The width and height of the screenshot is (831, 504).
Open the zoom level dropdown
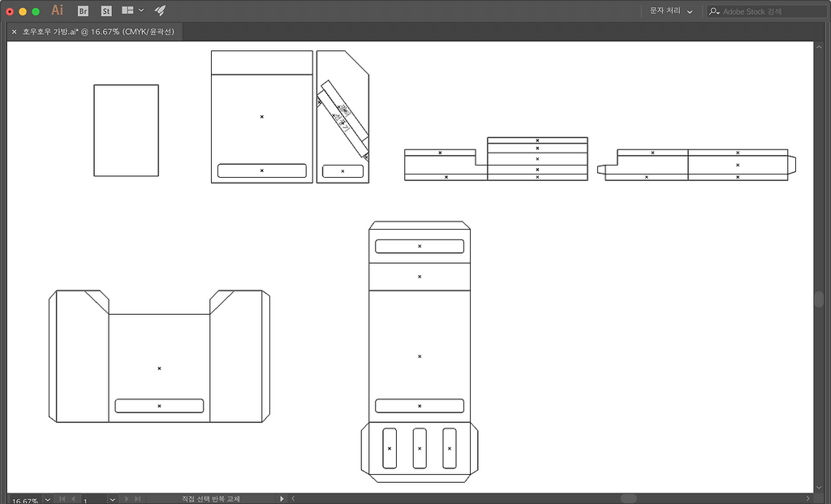(x=47, y=499)
